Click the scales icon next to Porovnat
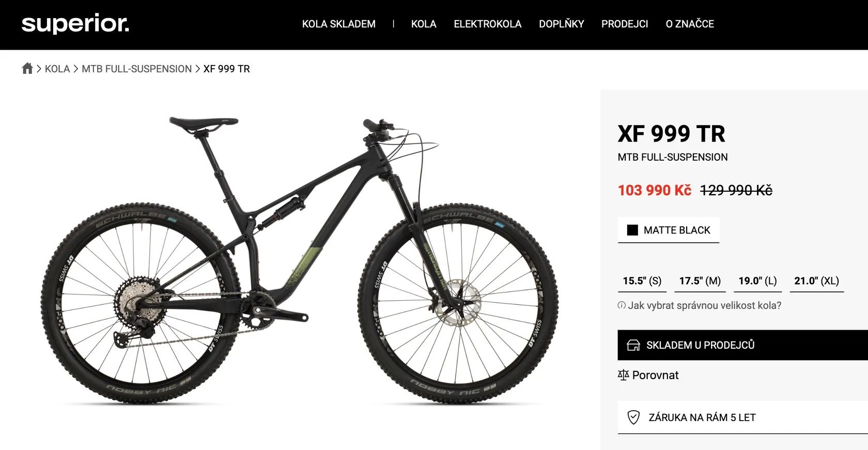The width and height of the screenshot is (868, 450). pos(623,375)
